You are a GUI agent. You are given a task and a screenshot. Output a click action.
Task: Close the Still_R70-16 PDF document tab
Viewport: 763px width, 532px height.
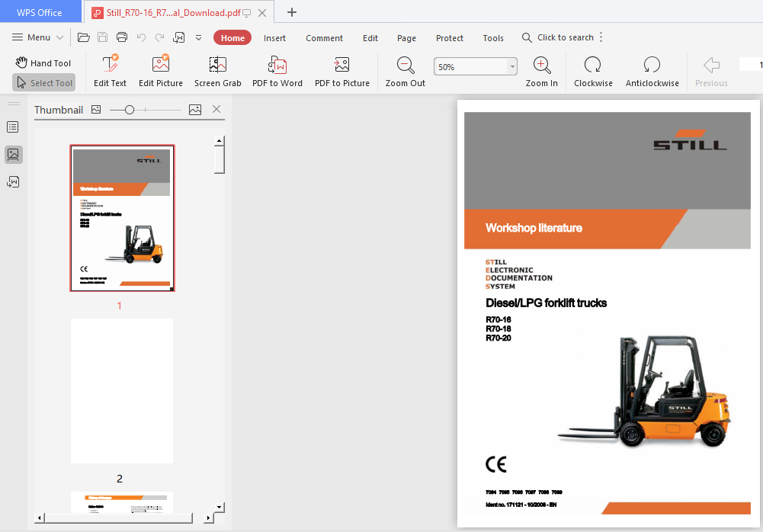point(261,13)
